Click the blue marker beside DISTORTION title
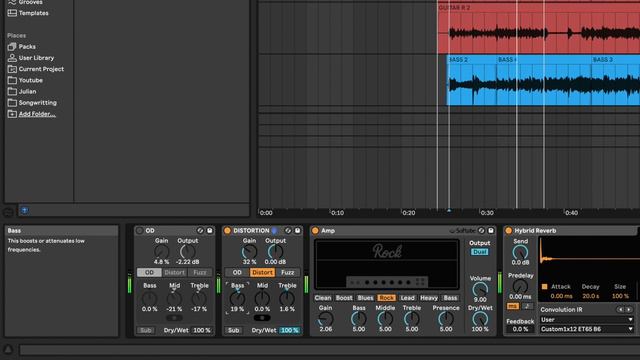Viewport: 640px width, 360px height. point(274,231)
